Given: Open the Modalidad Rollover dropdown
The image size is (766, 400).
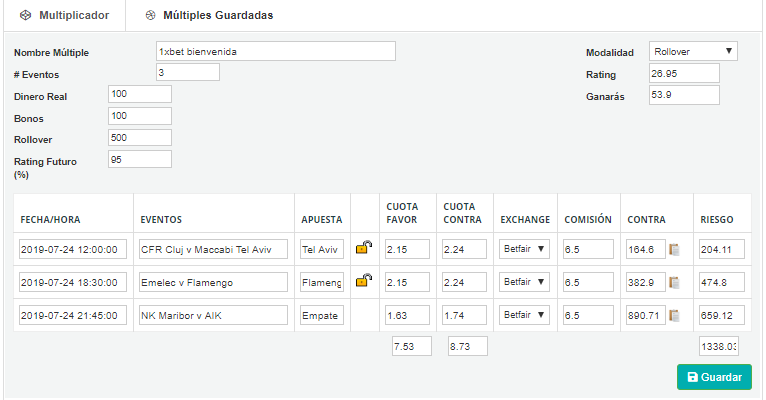Looking at the screenshot, I should pyautogui.click(x=693, y=51).
